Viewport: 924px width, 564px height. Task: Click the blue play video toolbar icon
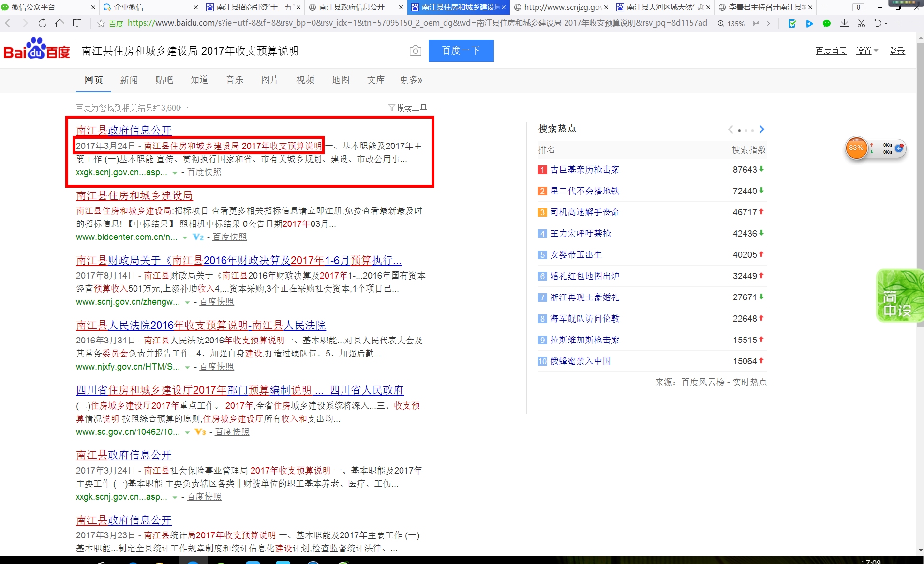click(809, 23)
